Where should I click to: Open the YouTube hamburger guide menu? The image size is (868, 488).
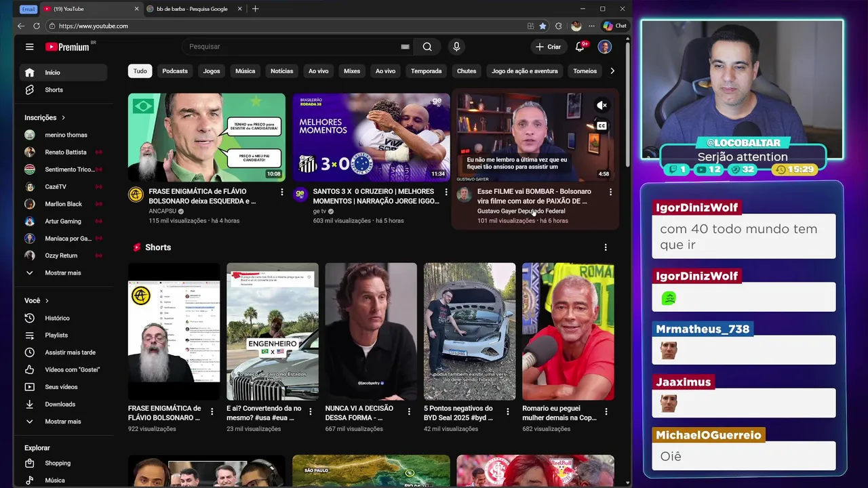(29, 47)
